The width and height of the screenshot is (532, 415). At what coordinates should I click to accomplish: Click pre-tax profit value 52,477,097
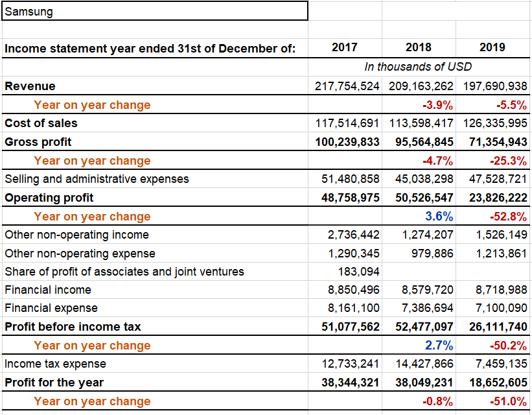[x=424, y=327]
